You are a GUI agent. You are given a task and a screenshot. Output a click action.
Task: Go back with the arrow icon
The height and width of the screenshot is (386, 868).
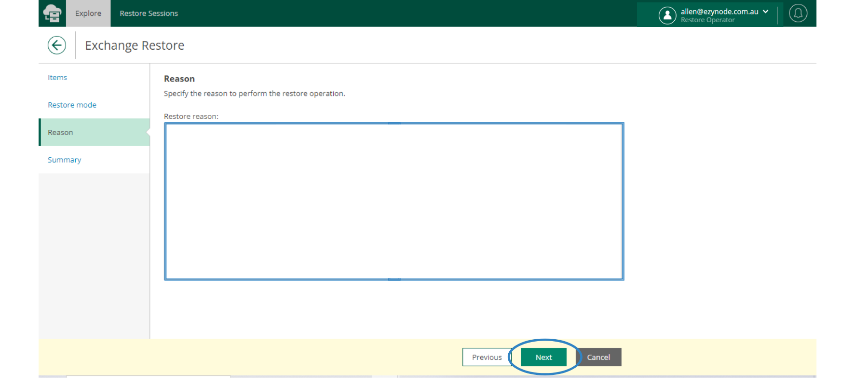(57, 45)
